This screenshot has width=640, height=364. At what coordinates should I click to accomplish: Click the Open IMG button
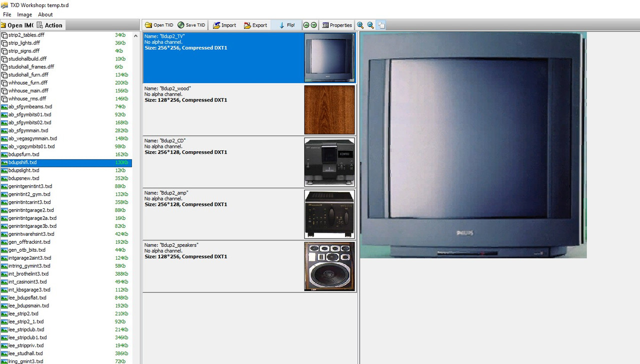(17, 25)
